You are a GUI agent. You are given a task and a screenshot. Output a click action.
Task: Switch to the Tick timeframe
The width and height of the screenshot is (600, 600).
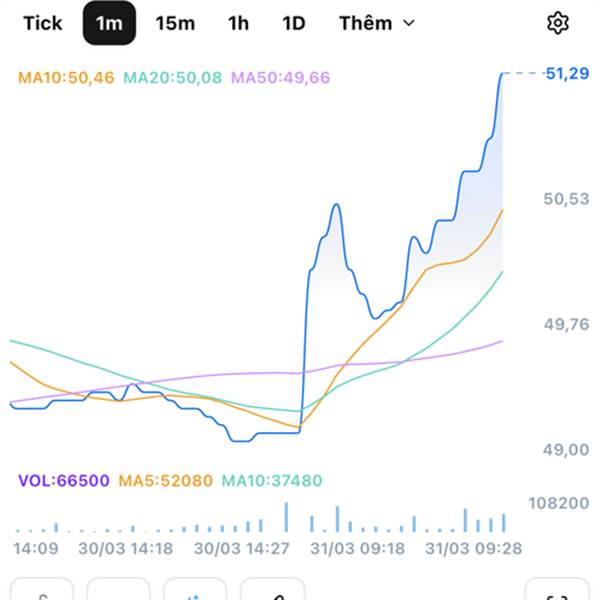[42, 23]
